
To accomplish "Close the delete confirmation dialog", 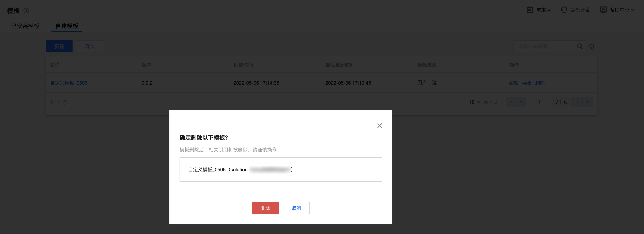I will (380, 126).
